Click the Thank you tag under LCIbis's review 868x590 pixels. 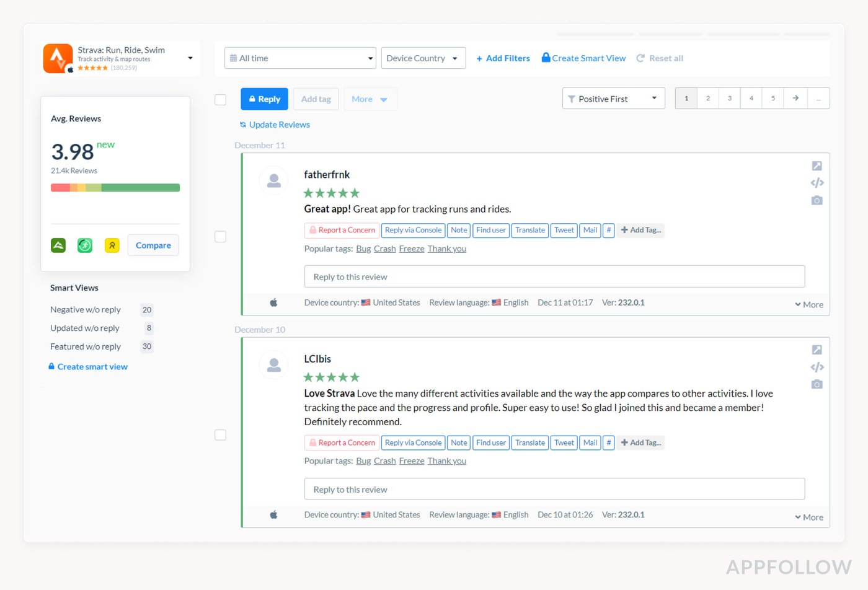tap(447, 461)
